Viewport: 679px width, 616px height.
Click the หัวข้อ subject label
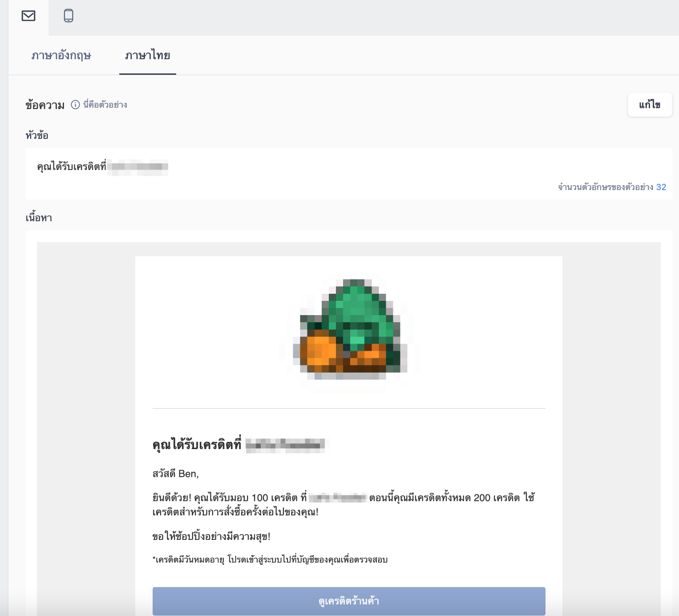pos(37,135)
